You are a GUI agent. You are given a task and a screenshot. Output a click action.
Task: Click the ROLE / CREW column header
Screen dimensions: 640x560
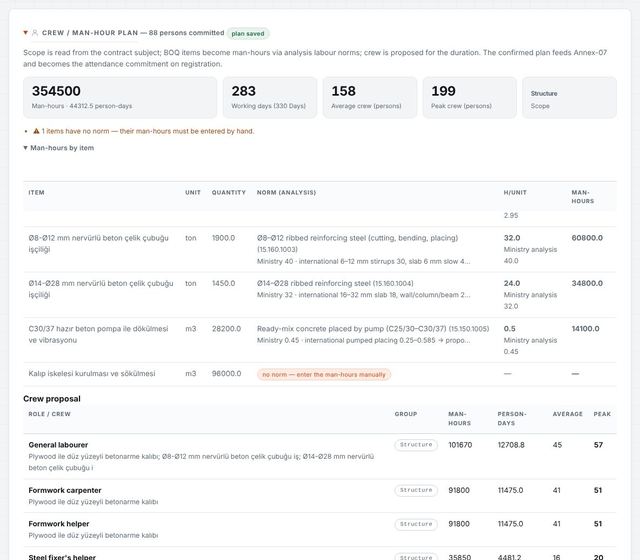tap(49, 414)
